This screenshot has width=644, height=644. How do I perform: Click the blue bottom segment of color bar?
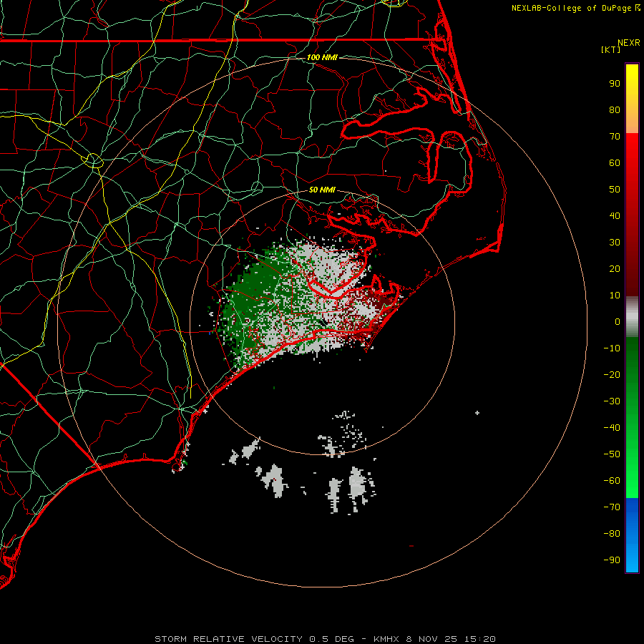632,535
